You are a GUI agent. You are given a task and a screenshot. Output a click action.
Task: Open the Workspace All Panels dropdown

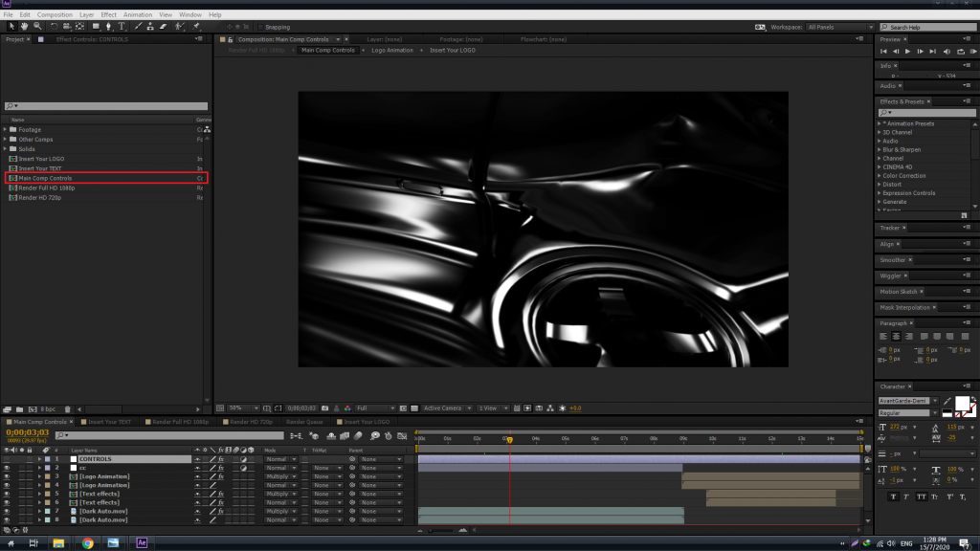click(x=840, y=27)
